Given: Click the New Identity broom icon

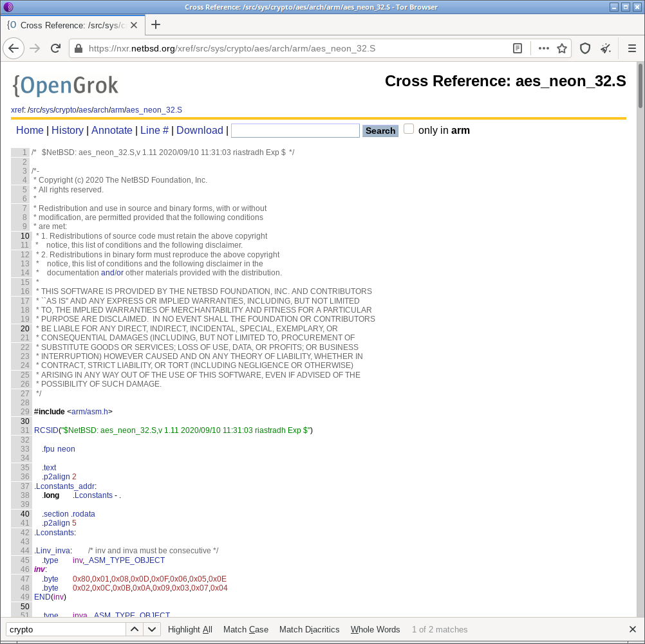Looking at the screenshot, I should tap(606, 48).
